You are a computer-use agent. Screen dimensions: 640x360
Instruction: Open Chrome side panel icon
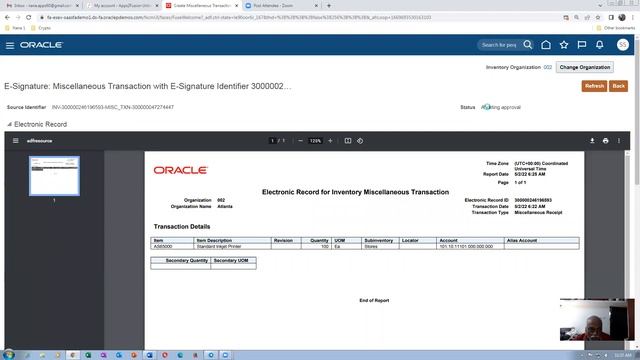pos(611,18)
